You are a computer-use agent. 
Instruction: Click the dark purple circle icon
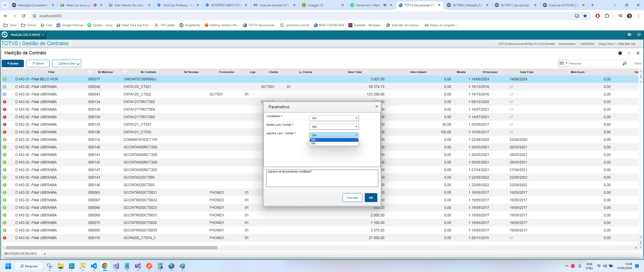[620, 53]
